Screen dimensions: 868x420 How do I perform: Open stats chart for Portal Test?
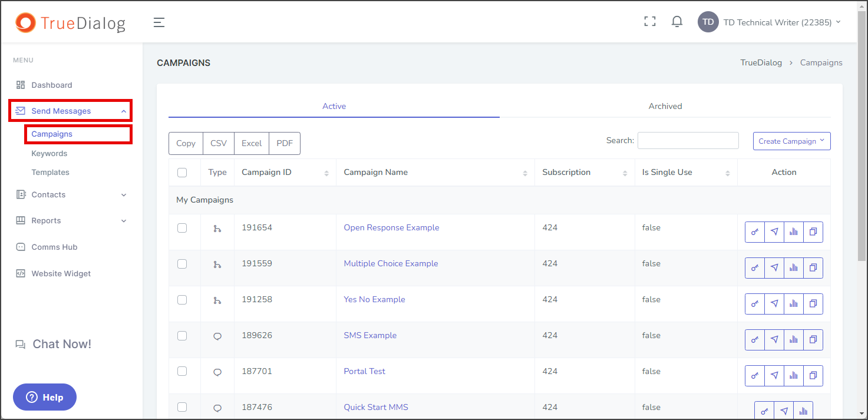[x=794, y=376]
